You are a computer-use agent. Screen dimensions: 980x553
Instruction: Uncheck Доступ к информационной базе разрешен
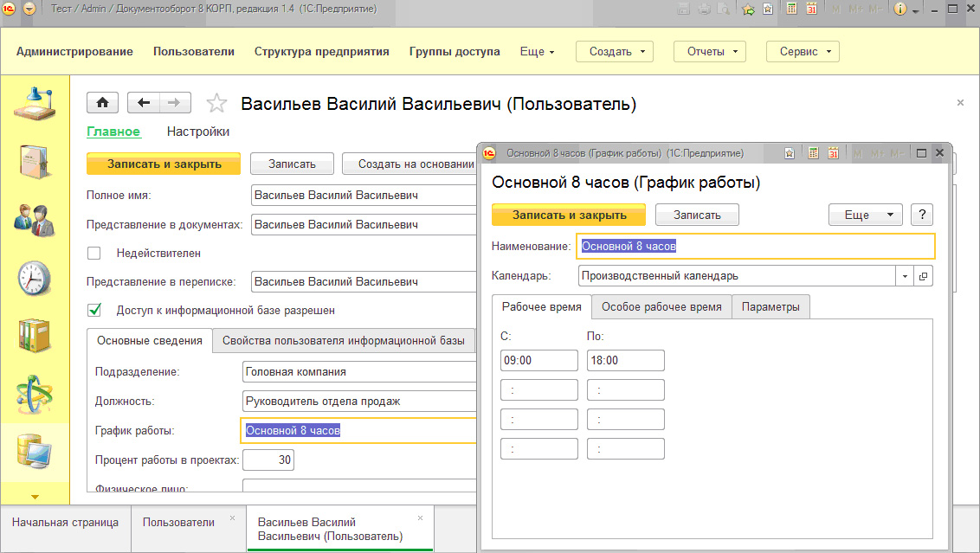(x=94, y=310)
